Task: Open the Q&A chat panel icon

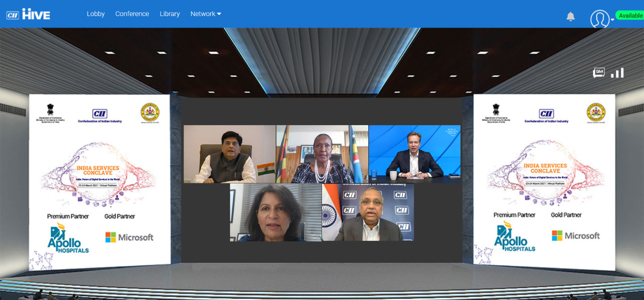Action: tap(599, 73)
